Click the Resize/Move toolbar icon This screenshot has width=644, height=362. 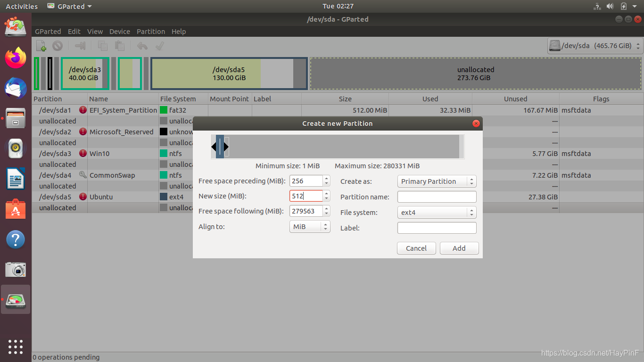click(x=80, y=46)
